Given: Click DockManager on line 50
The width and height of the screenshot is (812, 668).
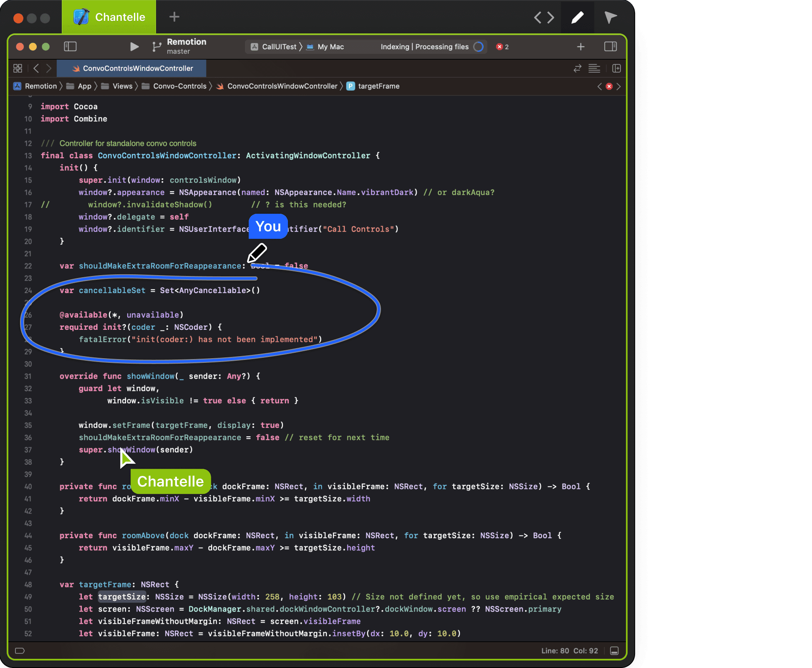Looking at the screenshot, I should [x=214, y=610].
